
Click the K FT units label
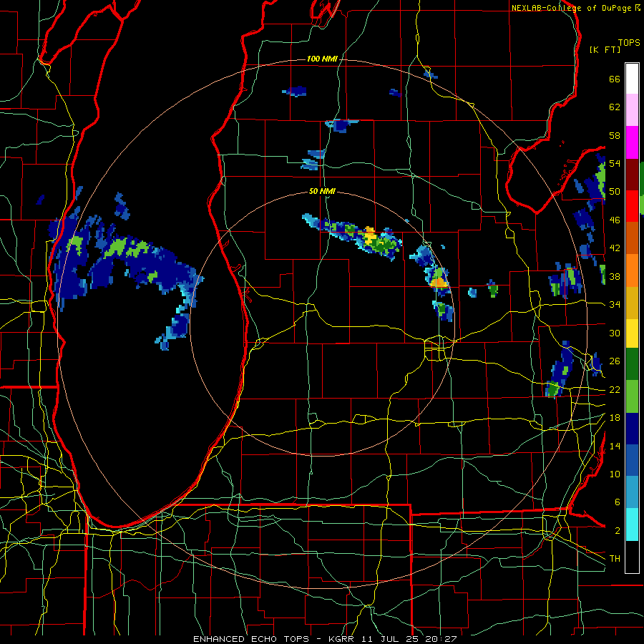605,49
